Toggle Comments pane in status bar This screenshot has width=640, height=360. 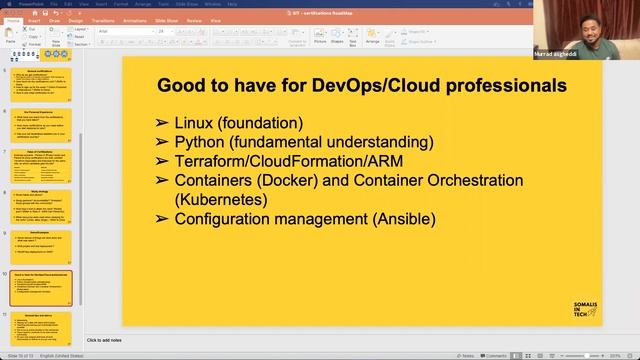(493, 356)
